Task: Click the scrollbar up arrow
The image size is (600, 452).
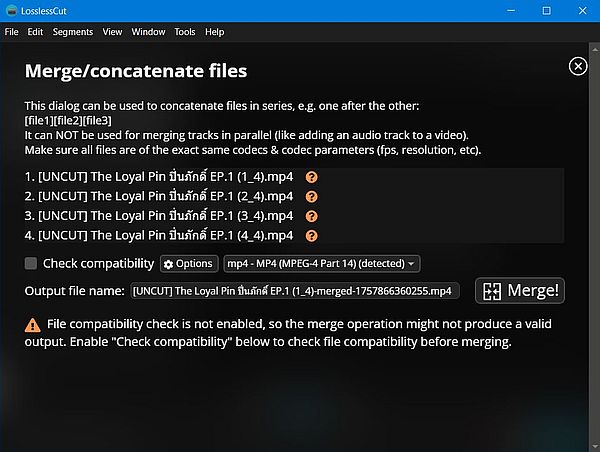Action: (x=595, y=49)
